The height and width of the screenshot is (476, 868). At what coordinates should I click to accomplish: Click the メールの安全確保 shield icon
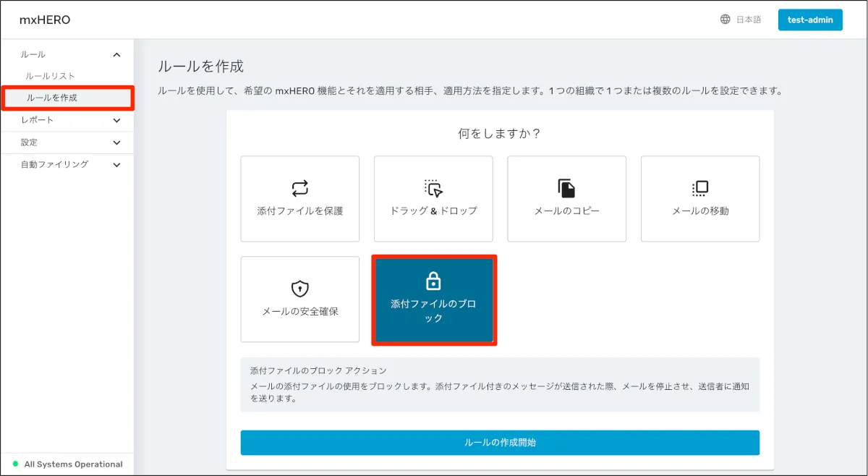(299, 289)
